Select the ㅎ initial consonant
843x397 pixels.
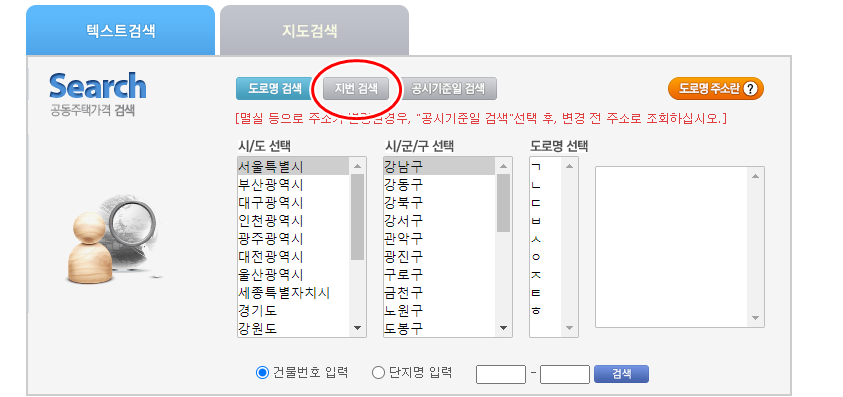point(546,310)
